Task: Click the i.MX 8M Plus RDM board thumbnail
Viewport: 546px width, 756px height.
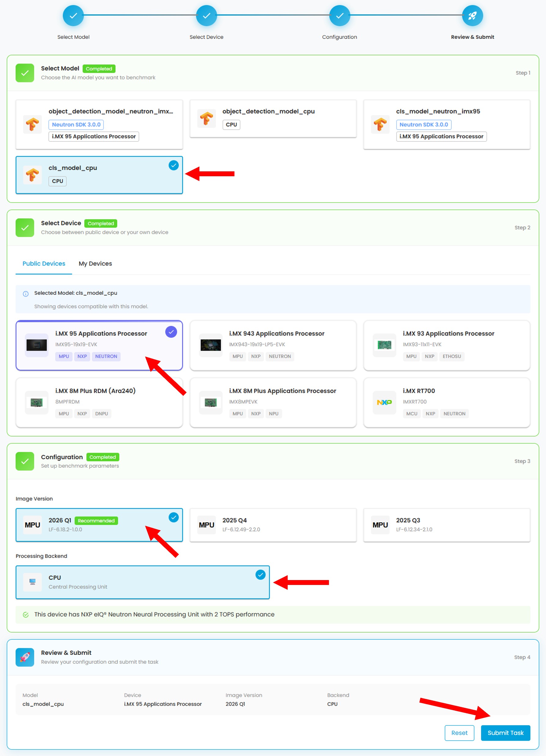Action: coord(37,402)
